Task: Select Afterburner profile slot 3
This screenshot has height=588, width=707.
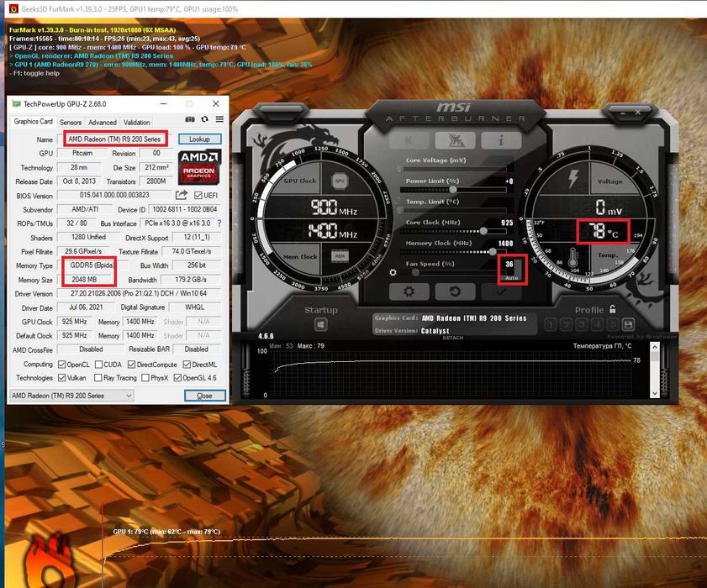Action: 582,324
